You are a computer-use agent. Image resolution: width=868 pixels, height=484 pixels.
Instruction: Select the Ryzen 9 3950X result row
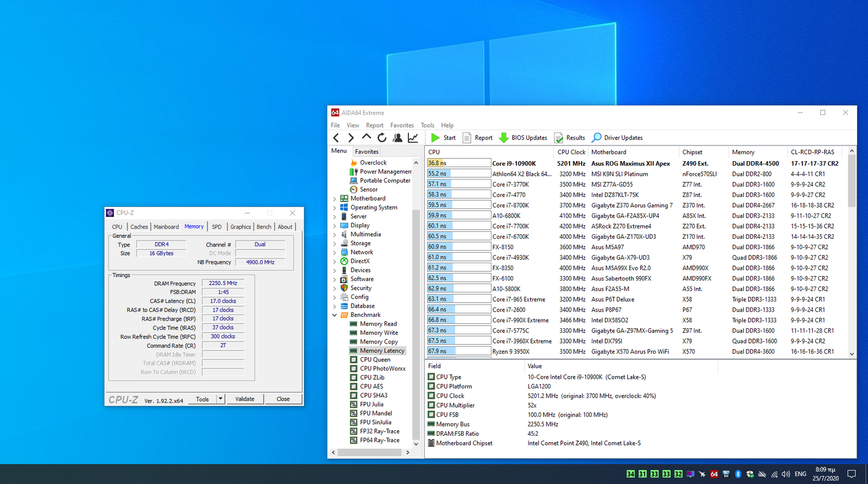click(x=636, y=352)
